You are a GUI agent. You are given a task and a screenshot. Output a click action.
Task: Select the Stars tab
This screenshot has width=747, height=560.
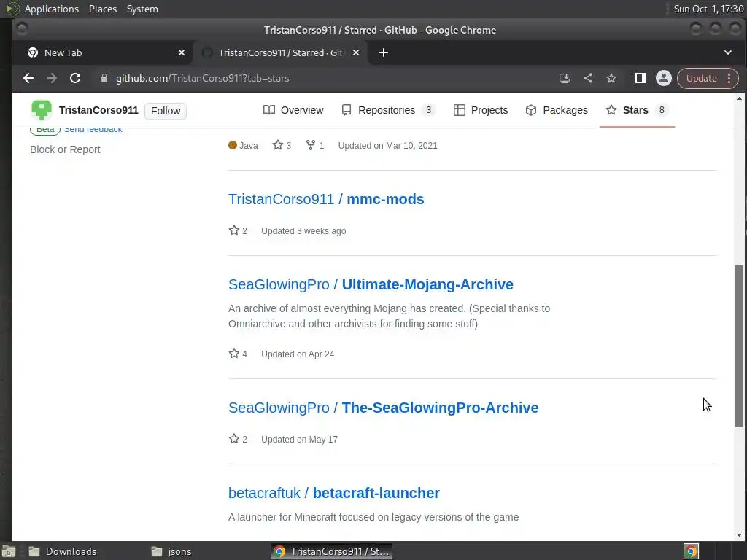[x=637, y=111]
